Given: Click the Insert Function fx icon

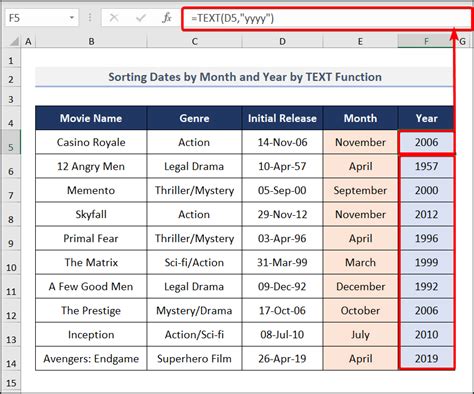Looking at the screenshot, I should click(167, 18).
